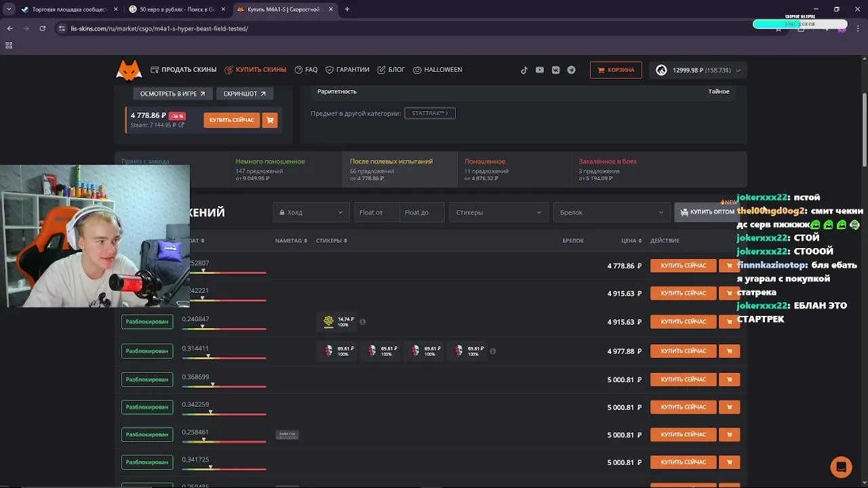Click the nametag badge on the 0.258461 row
This screenshot has width=868, height=488.
(287, 434)
